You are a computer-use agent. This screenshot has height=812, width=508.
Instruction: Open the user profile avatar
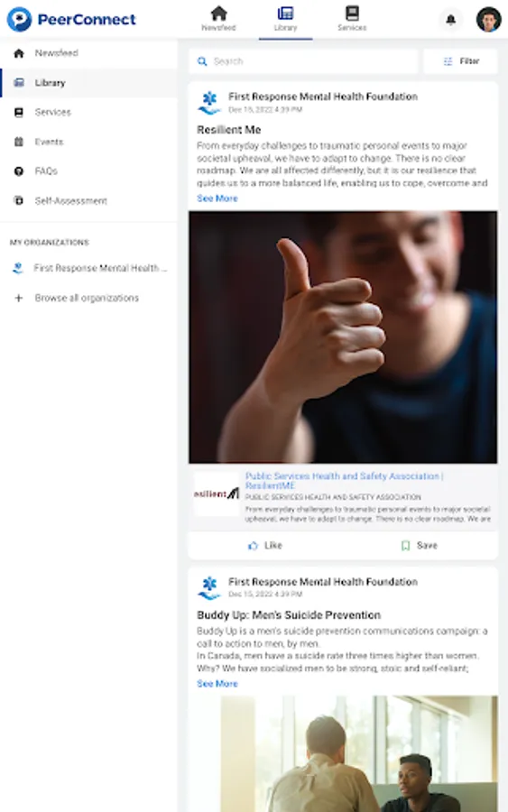[488, 20]
